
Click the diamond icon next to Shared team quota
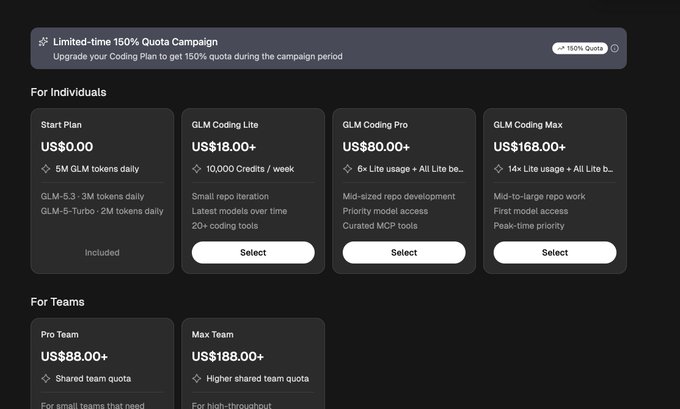coord(46,378)
